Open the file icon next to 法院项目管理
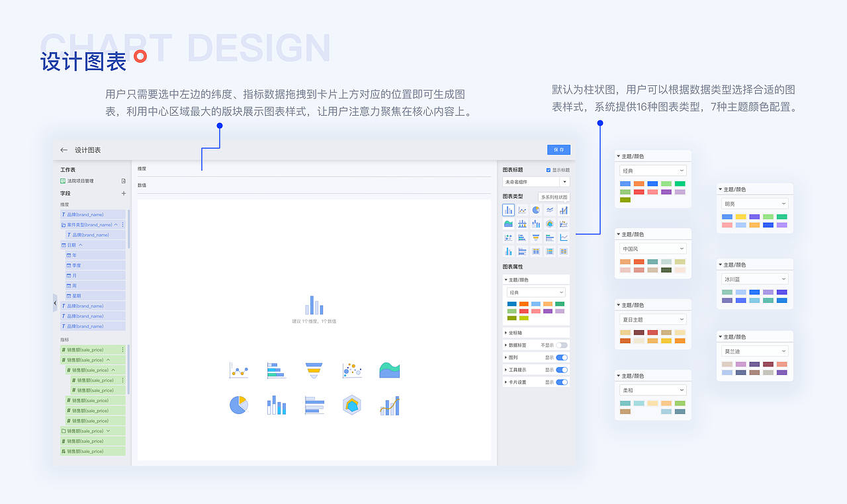The width and height of the screenshot is (847, 504). click(123, 181)
